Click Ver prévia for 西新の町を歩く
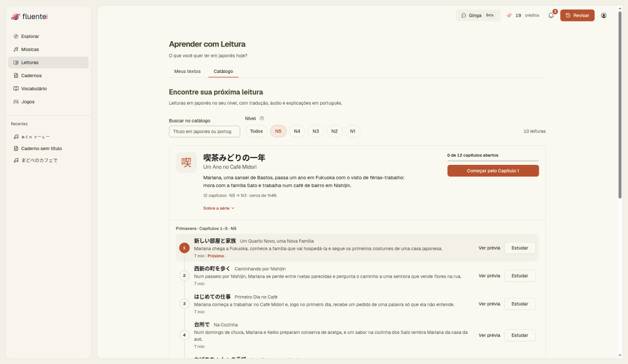The width and height of the screenshot is (628, 364). 489,276
